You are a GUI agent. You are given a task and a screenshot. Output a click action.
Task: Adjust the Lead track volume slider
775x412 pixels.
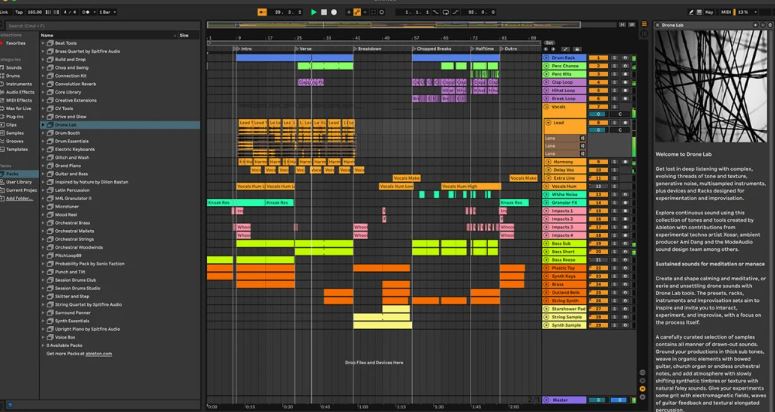598,130
